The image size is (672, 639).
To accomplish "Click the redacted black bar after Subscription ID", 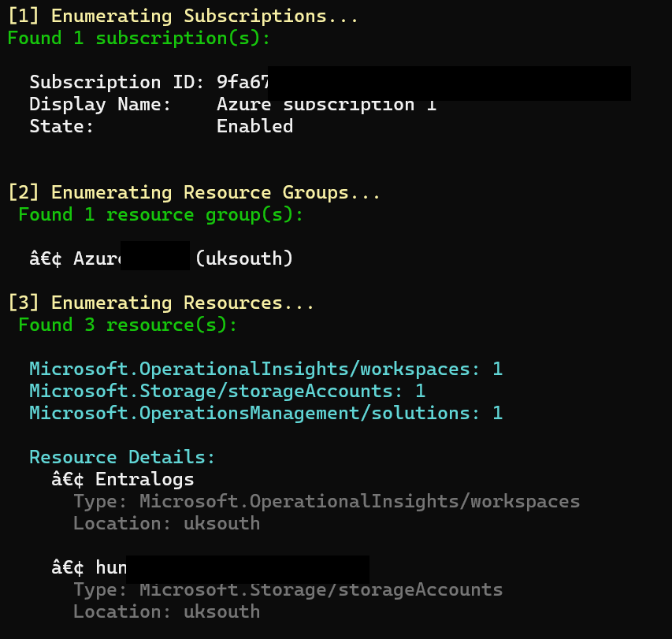I will point(449,84).
